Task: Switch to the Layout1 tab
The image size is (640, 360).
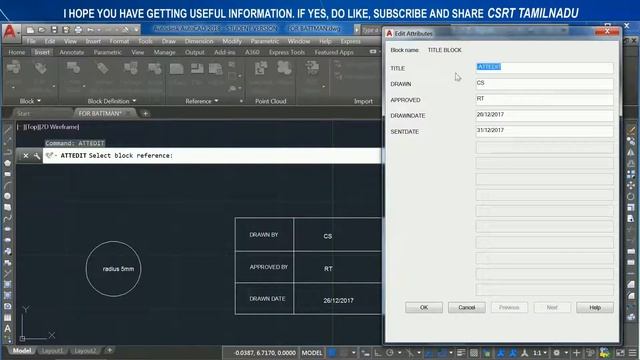Action: pyautogui.click(x=52, y=351)
